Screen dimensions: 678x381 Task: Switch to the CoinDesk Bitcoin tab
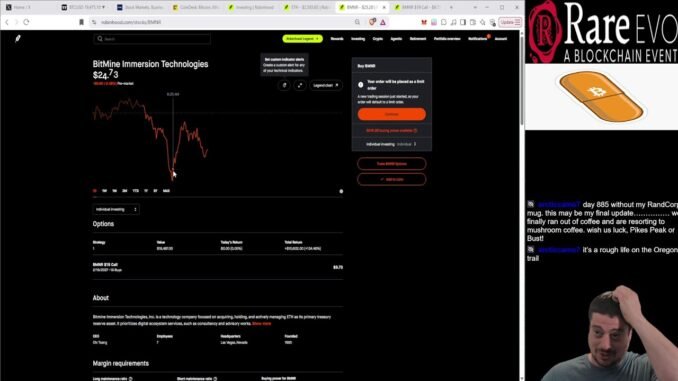tap(197, 7)
